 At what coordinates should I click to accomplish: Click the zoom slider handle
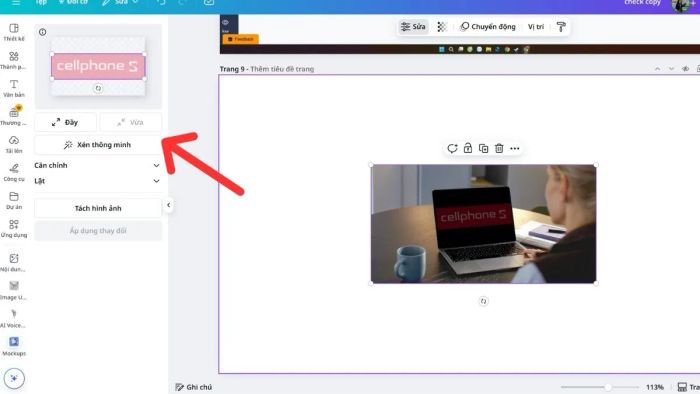(x=608, y=387)
